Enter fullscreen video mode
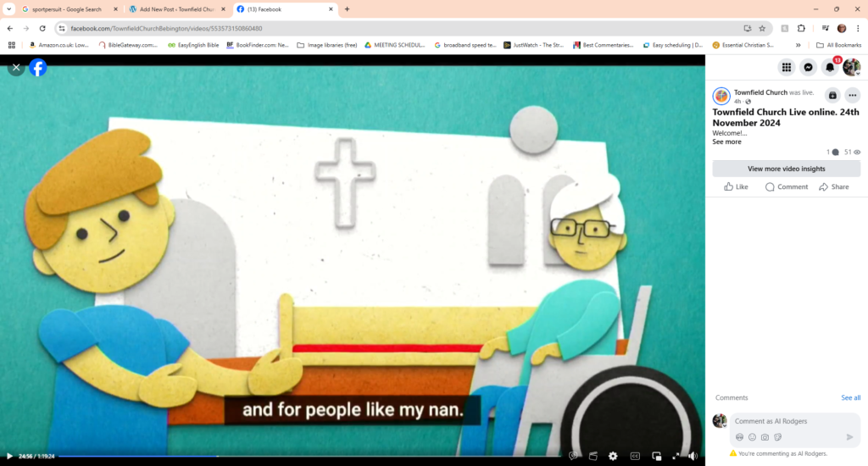 676,456
